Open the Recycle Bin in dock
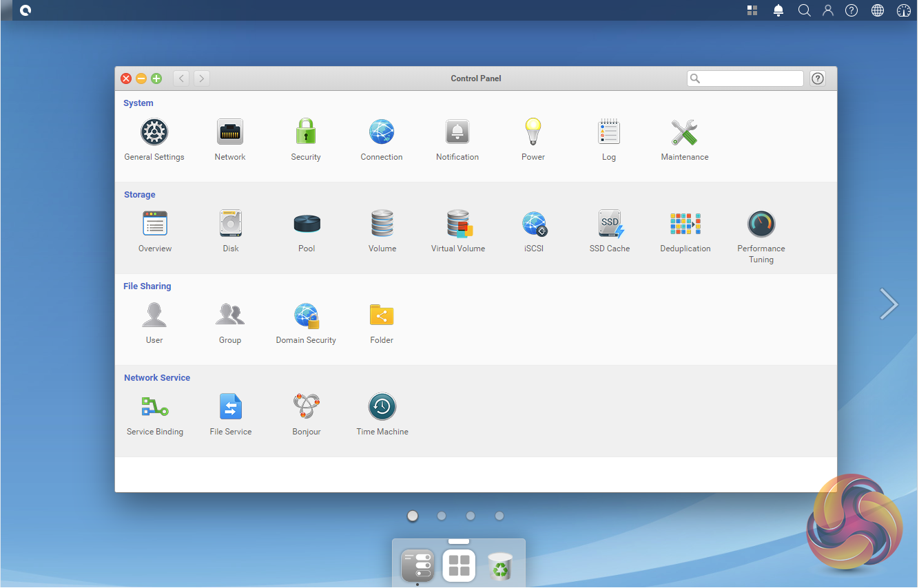The width and height of the screenshot is (919, 588). [501, 567]
